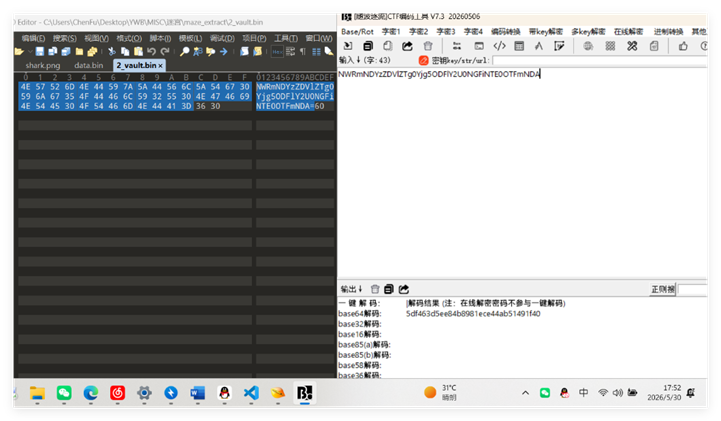
Task: Click the Paste clipboard icon in hex editor
Action: [x=138, y=51]
